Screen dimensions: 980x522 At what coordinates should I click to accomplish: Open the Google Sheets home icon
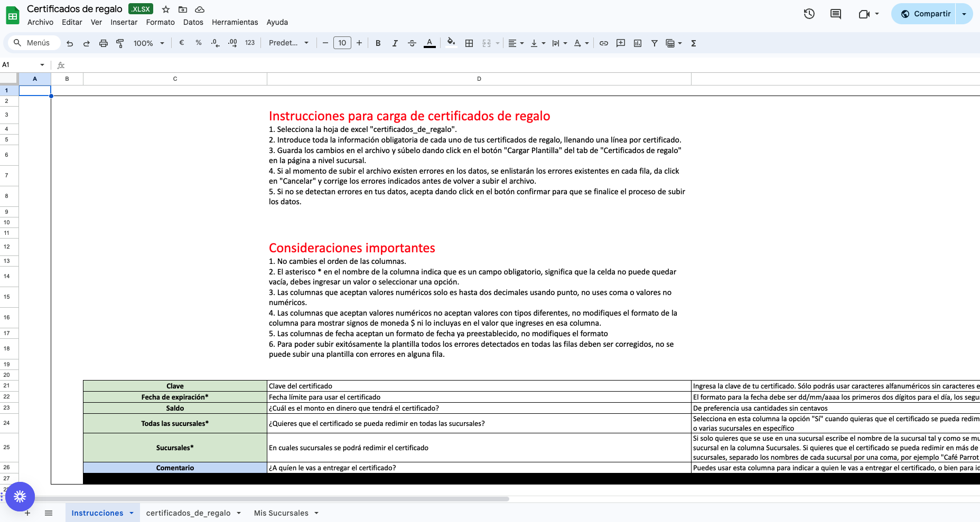(13, 15)
